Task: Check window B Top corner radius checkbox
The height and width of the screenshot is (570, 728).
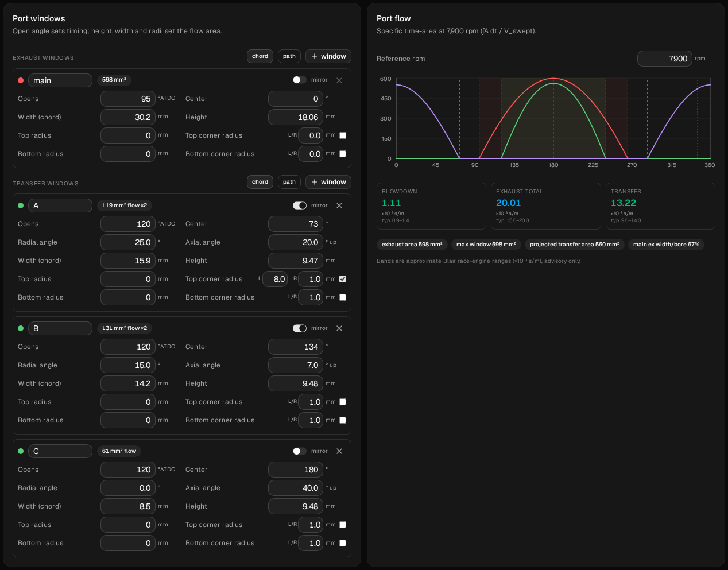Action: 343,402
